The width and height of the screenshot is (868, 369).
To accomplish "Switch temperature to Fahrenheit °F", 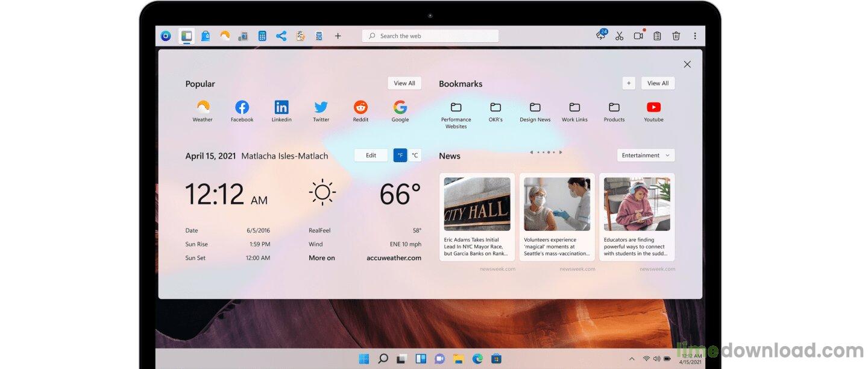I will coord(400,156).
